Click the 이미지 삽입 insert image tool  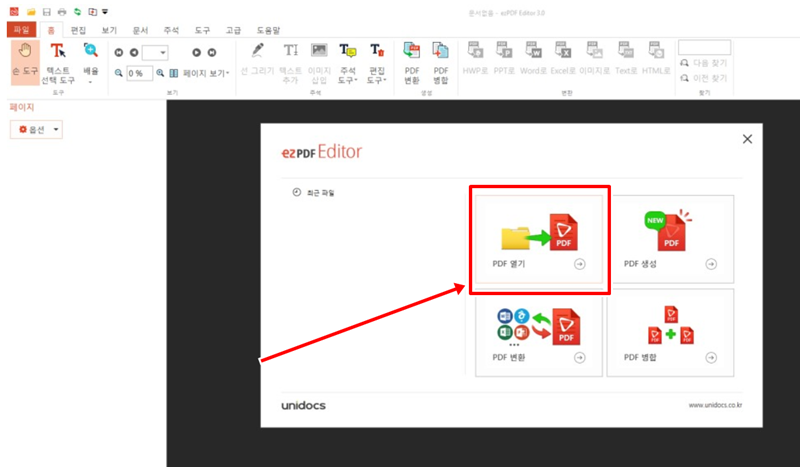319,63
